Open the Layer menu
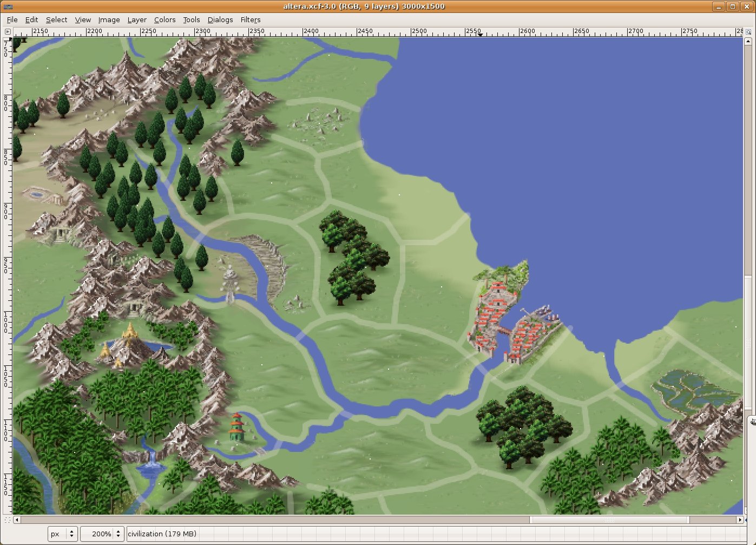The height and width of the screenshot is (545, 756). tap(137, 19)
